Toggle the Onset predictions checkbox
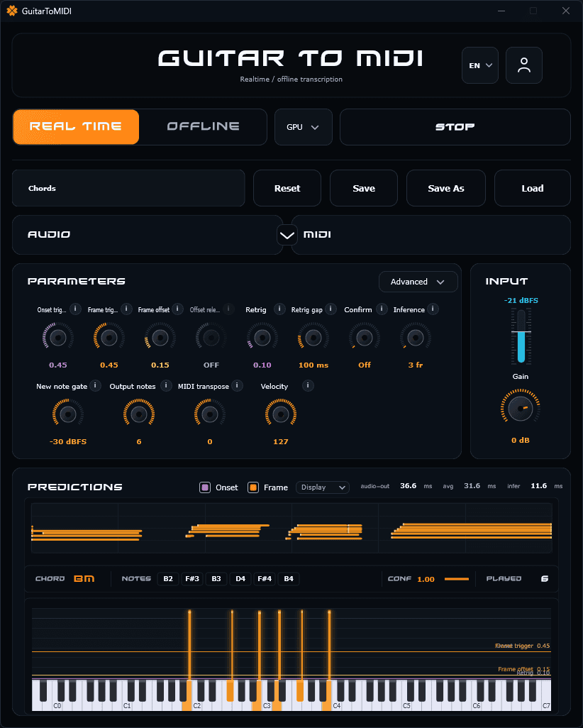The width and height of the screenshot is (583, 728). 205,487
